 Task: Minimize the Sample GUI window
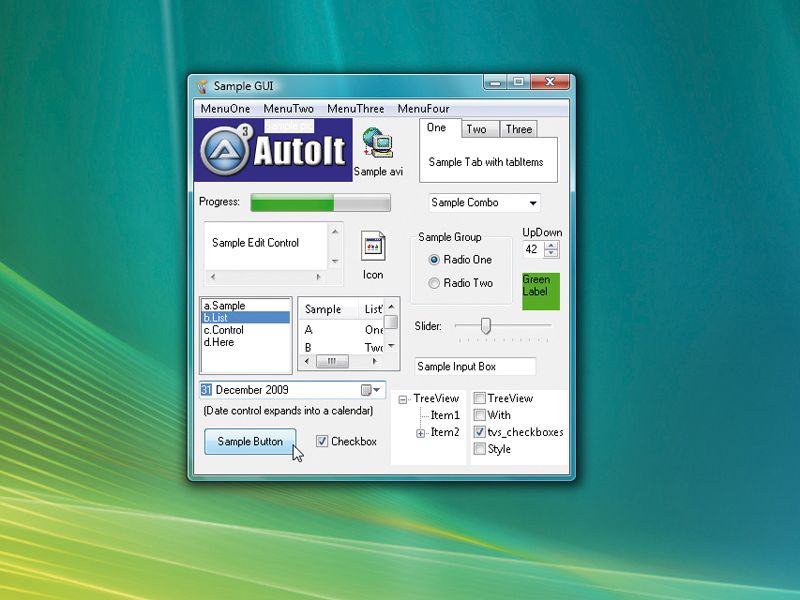point(495,82)
